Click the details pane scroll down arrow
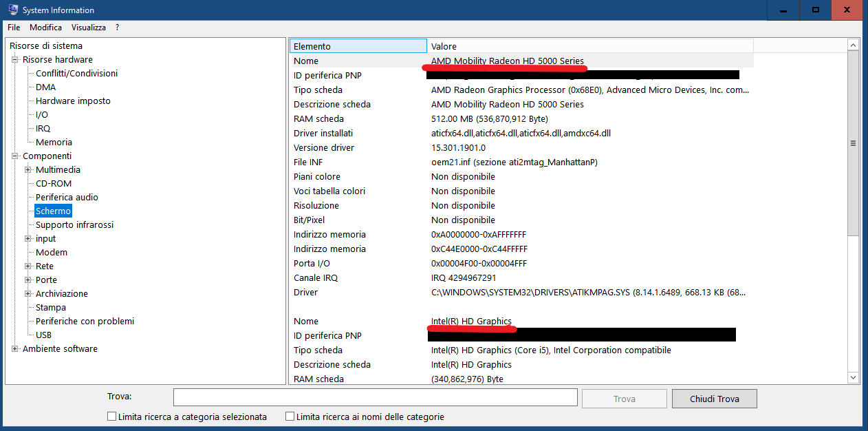 853,378
